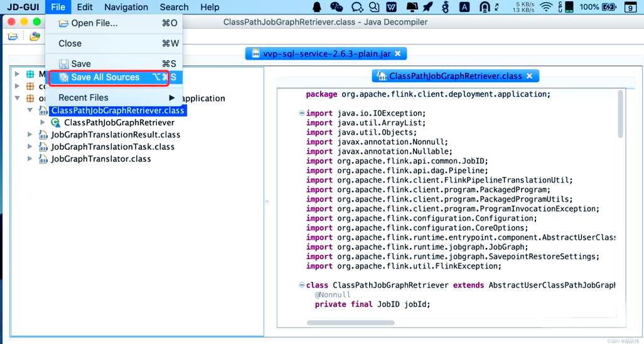Open the Edit menu
The image size is (644, 344).
click(85, 7)
